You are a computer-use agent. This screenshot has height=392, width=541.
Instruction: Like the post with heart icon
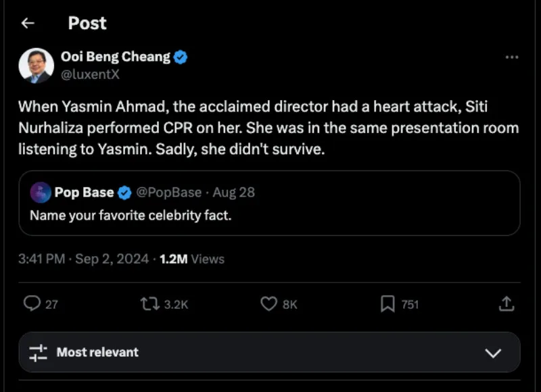tap(269, 304)
